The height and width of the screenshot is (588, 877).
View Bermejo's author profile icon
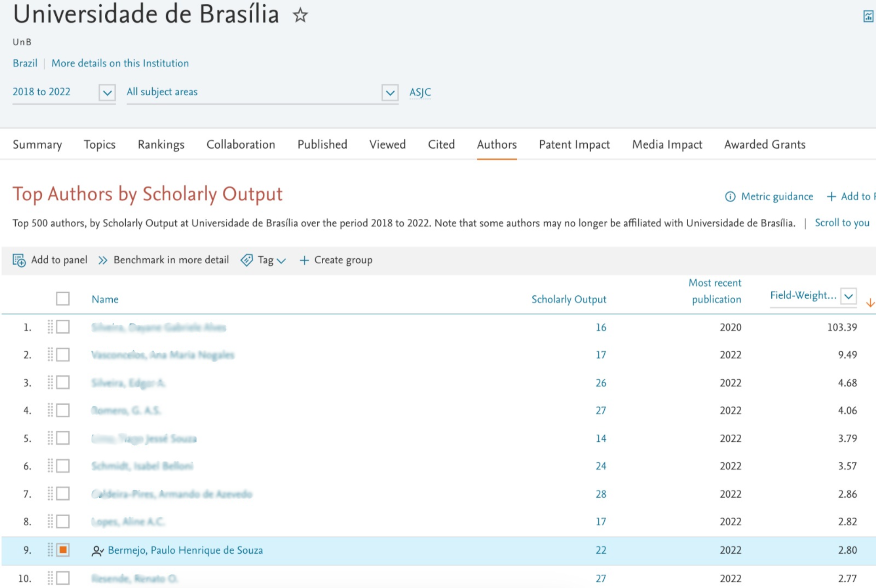point(97,550)
